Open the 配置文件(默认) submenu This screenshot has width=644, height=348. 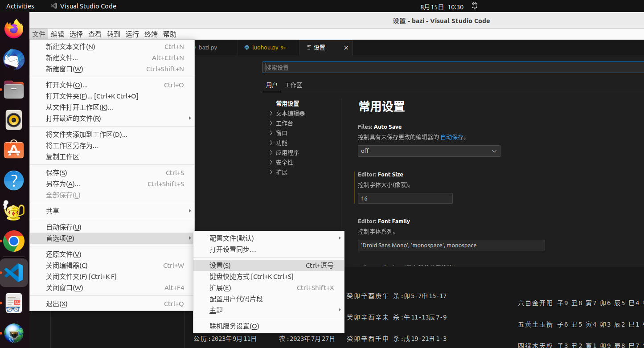(269, 238)
